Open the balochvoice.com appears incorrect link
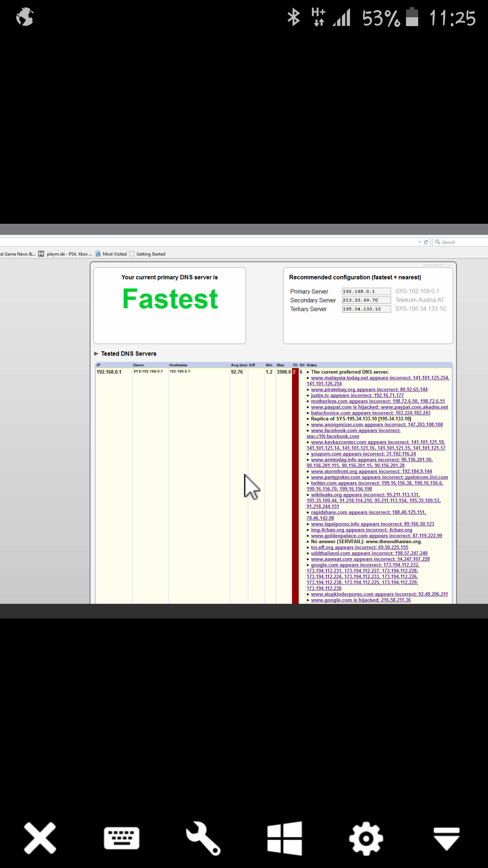The height and width of the screenshot is (868, 488). pyautogui.click(x=370, y=413)
